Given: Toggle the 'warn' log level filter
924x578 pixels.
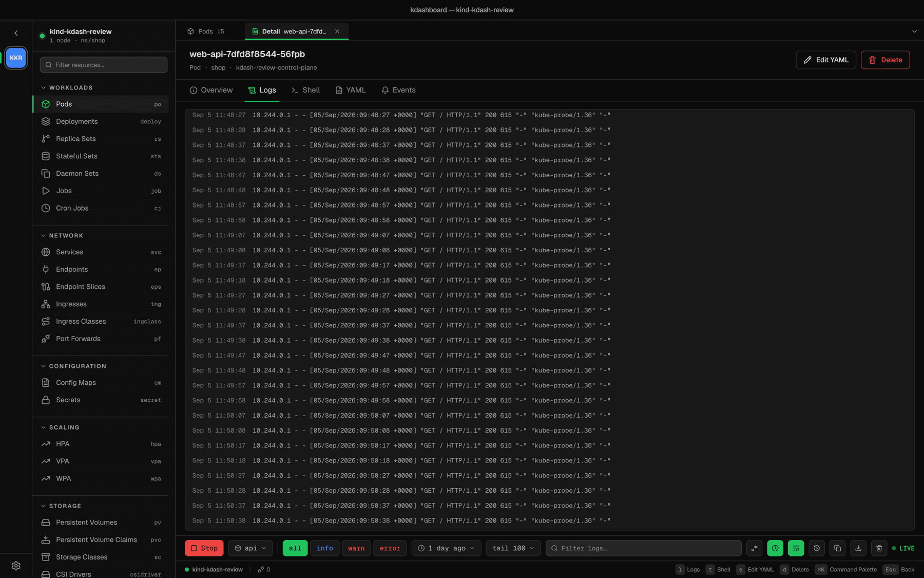Looking at the screenshot, I should pyautogui.click(x=356, y=548).
